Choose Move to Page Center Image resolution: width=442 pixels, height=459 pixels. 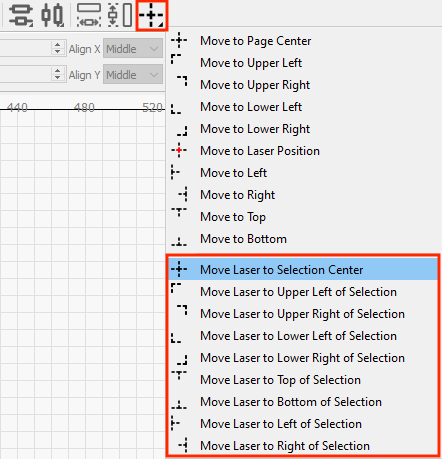pyautogui.click(x=303, y=41)
